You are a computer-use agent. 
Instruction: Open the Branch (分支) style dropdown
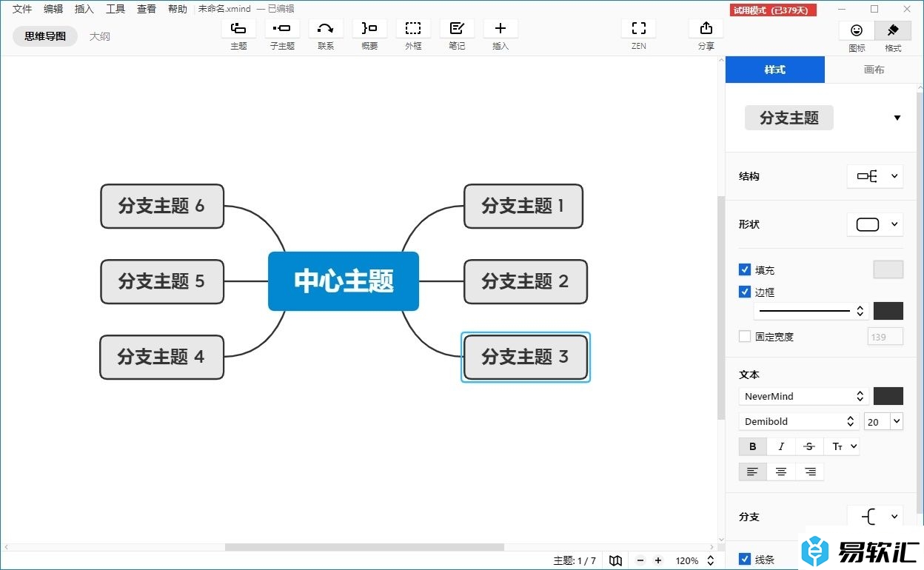point(875,517)
